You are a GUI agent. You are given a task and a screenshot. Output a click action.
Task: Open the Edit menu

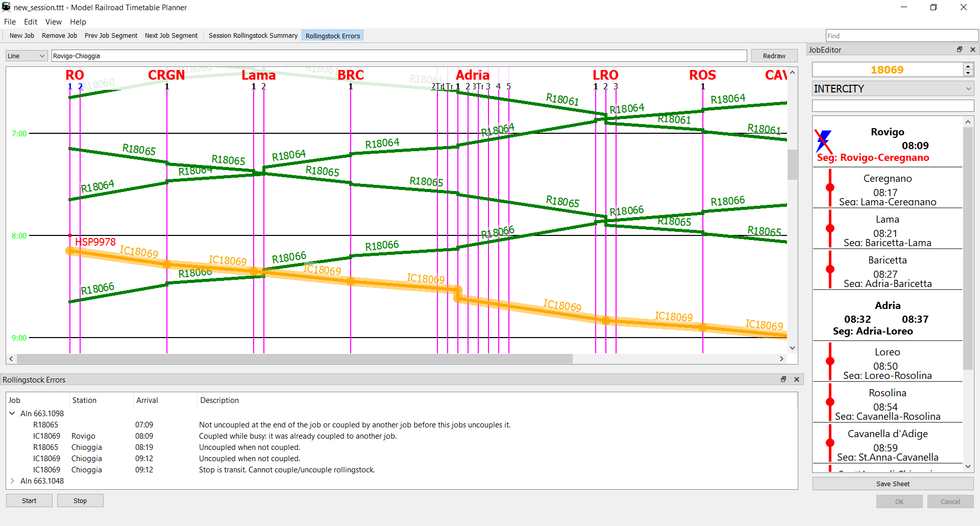tap(31, 22)
